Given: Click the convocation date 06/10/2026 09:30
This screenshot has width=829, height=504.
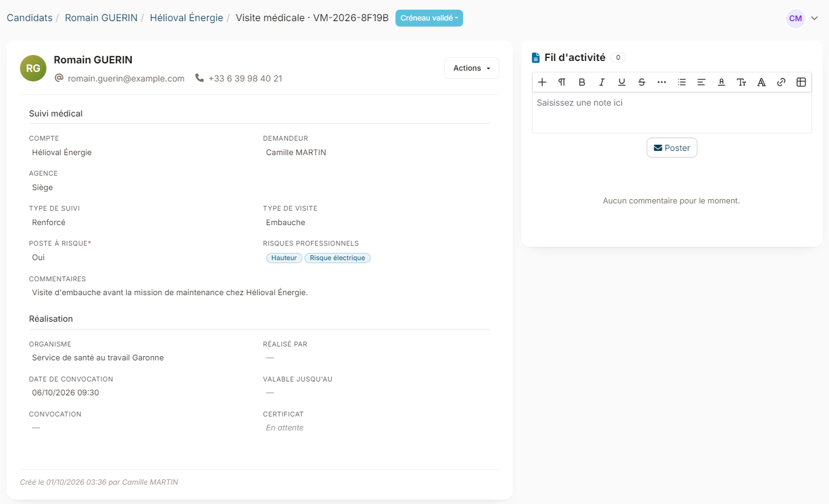Looking at the screenshot, I should coord(66,393).
